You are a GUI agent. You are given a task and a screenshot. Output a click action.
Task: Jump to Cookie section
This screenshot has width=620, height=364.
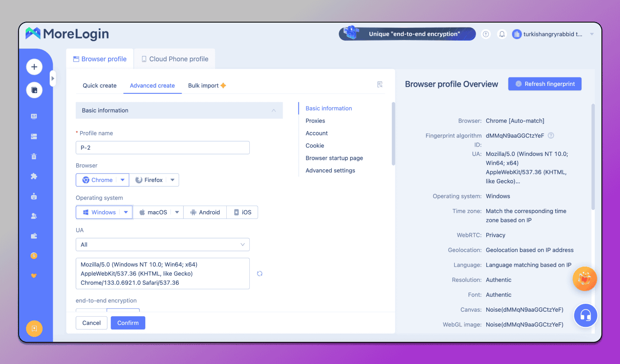[315, 145]
